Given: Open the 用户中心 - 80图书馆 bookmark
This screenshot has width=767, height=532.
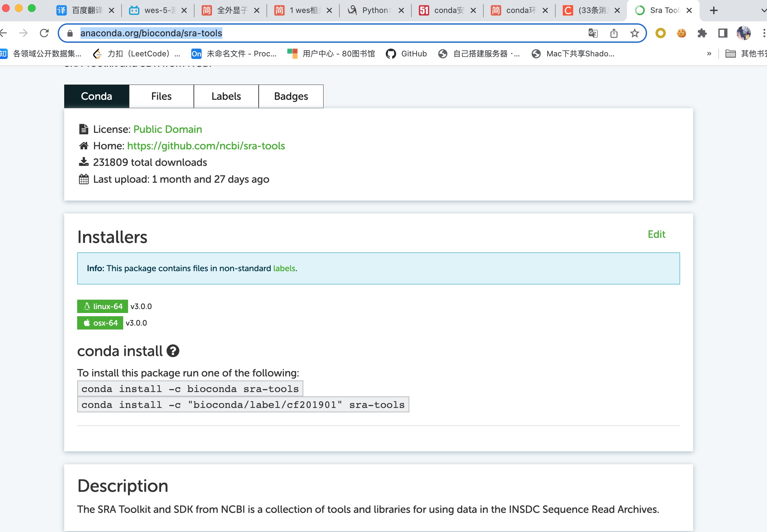Looking at the screenshot, I should (x=331, y=54).
